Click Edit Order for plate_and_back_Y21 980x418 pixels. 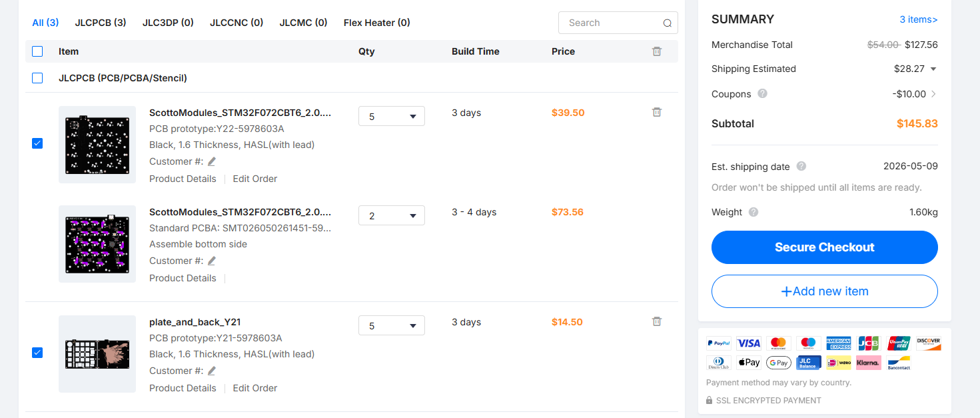tap(255, 388)
